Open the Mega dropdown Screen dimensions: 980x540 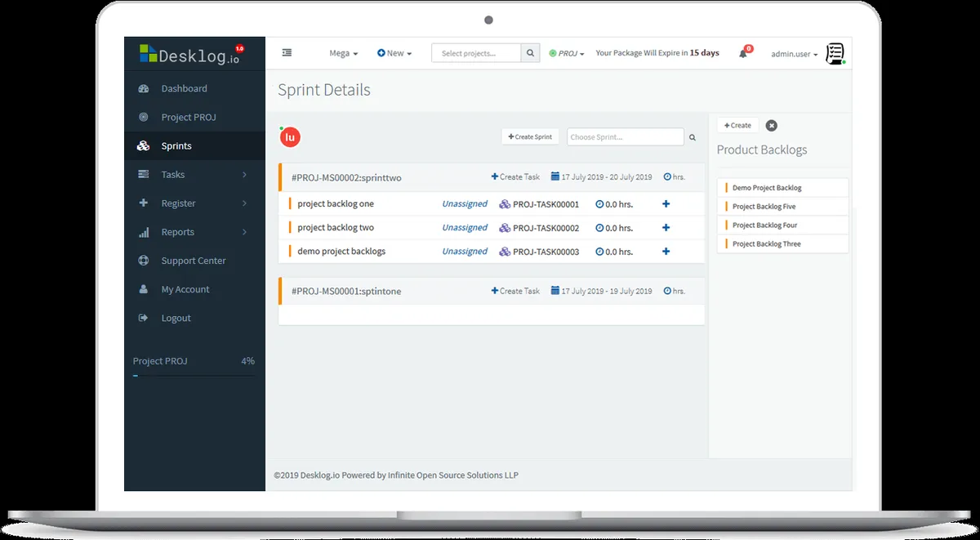pos(343,54)
